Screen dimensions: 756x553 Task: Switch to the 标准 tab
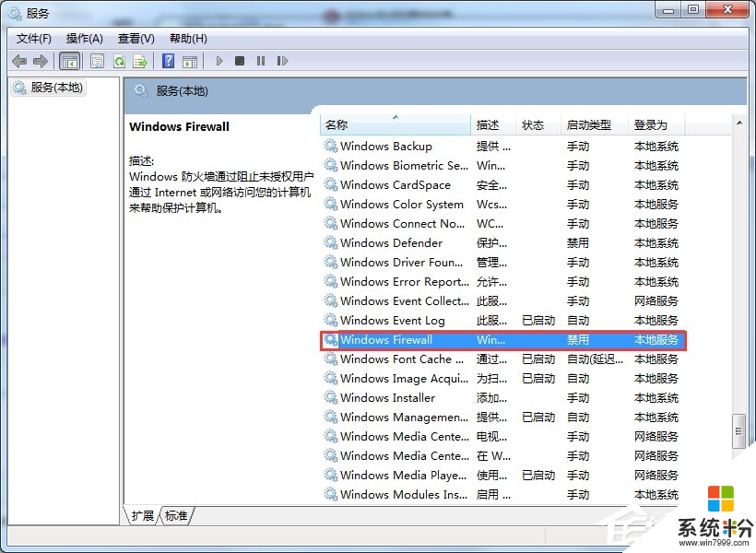pos(176,516)
